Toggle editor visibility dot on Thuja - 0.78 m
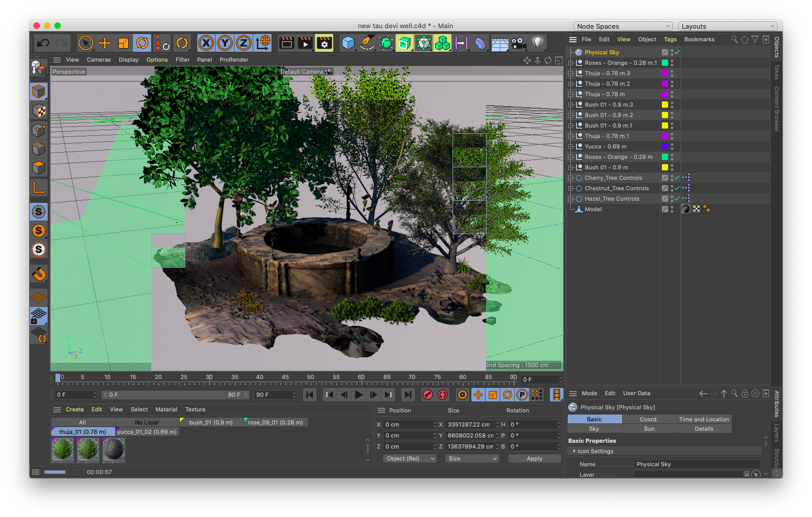The image size is (812, 517). coord(672,92)
